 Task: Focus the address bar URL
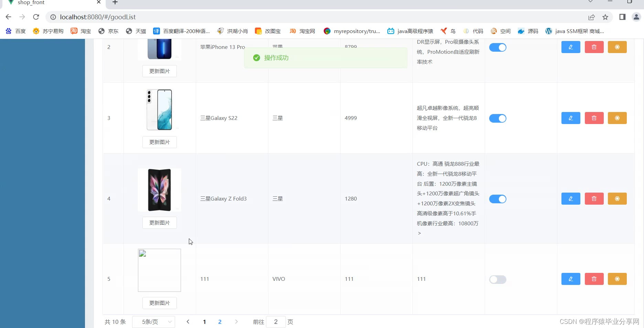[98, 17]
